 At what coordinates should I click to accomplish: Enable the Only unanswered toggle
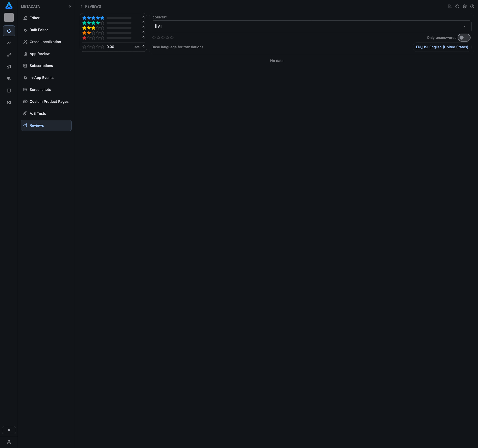[x=464, y=38]
